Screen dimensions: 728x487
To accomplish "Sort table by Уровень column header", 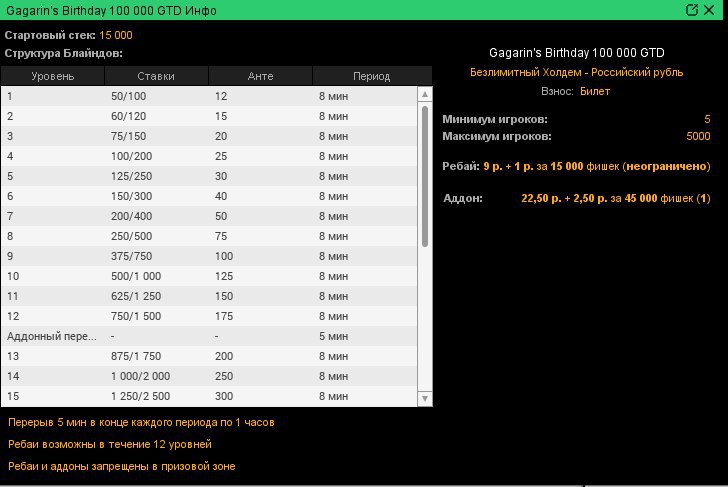I will [x=52, y=76].
